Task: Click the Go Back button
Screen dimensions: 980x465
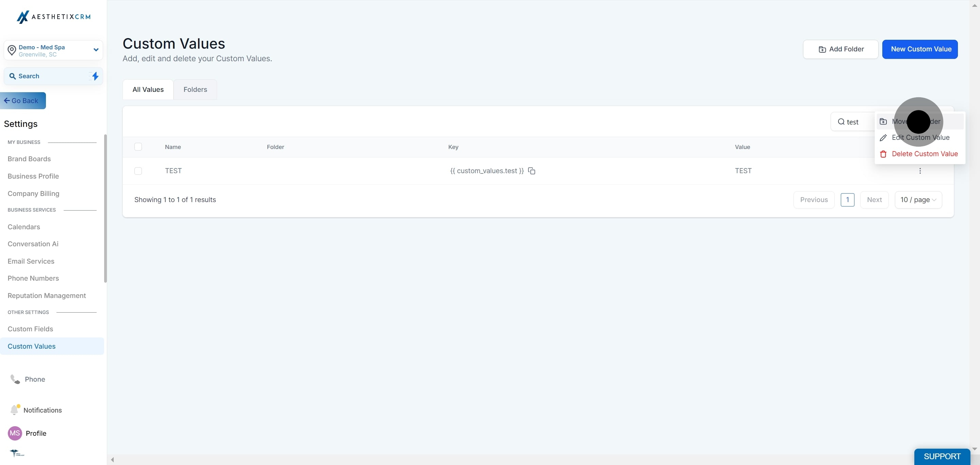Action: [23, 101]
